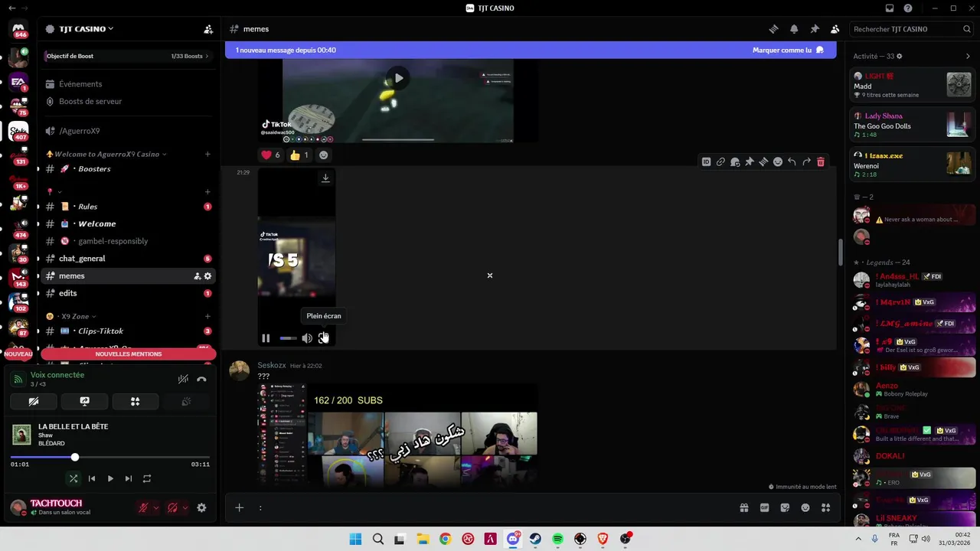Toggle the member list visibility
This screenshot has width=980, height=551.
pyautogui.click(x=835, y=29)
